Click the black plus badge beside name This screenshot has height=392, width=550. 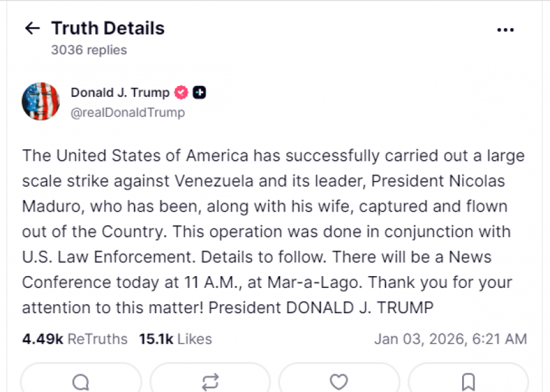point(200,92)
